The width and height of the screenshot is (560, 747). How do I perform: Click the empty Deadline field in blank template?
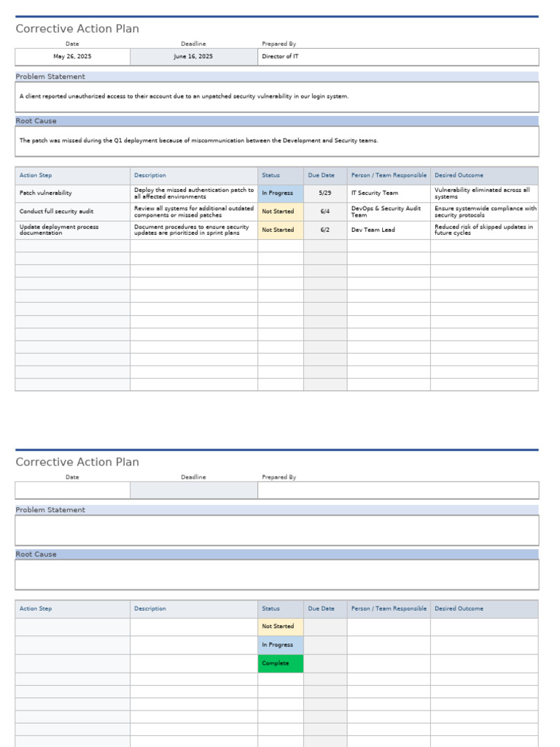tap(194, 490)
